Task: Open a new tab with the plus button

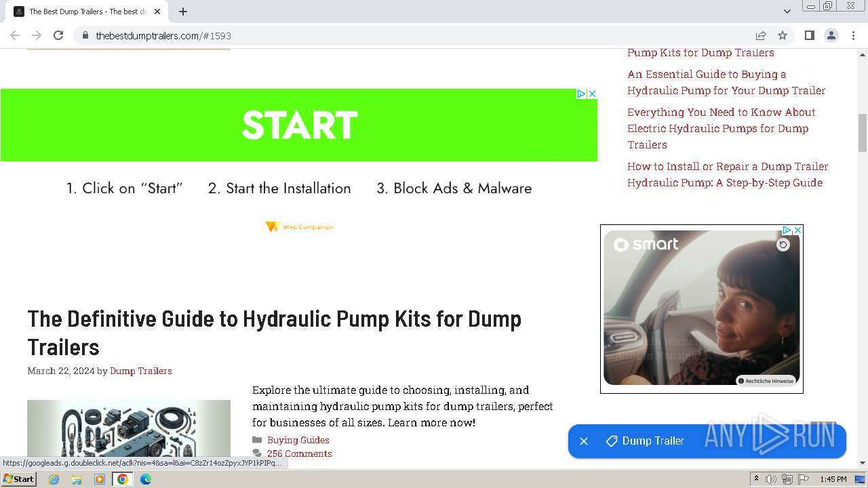Action: [183, 12]
